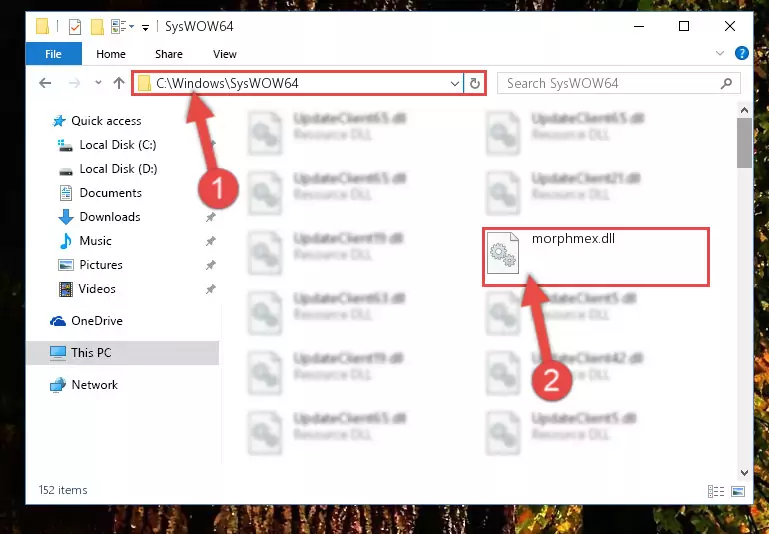
Task: Switch to the Share ribbon tab
Action: pyautogui.click(x=169, y=54)
